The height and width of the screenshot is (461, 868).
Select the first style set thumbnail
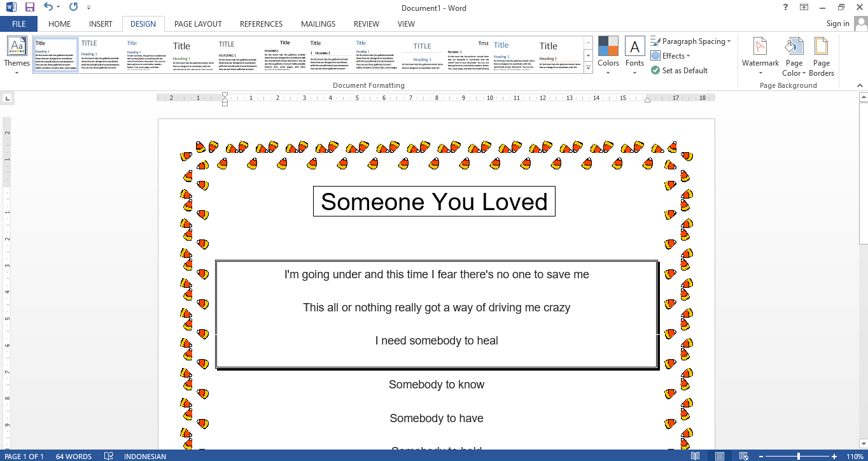[x=55, y=55]
